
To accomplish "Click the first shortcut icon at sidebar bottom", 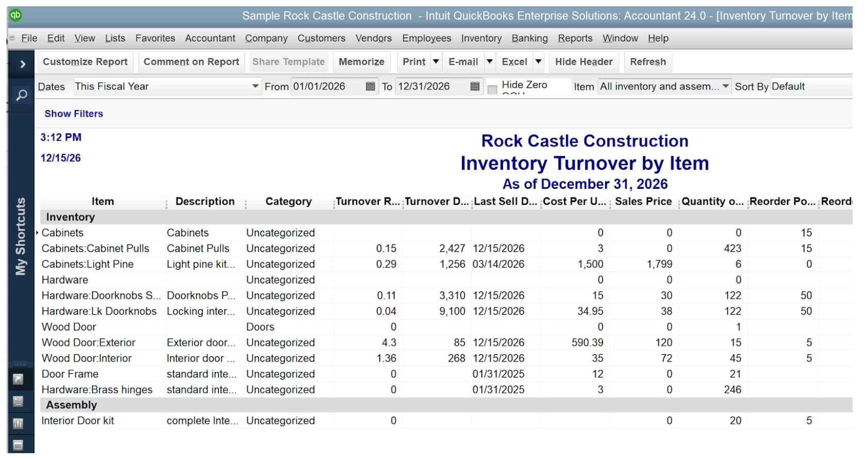I will pyautogui.click(x=18, y=380).
